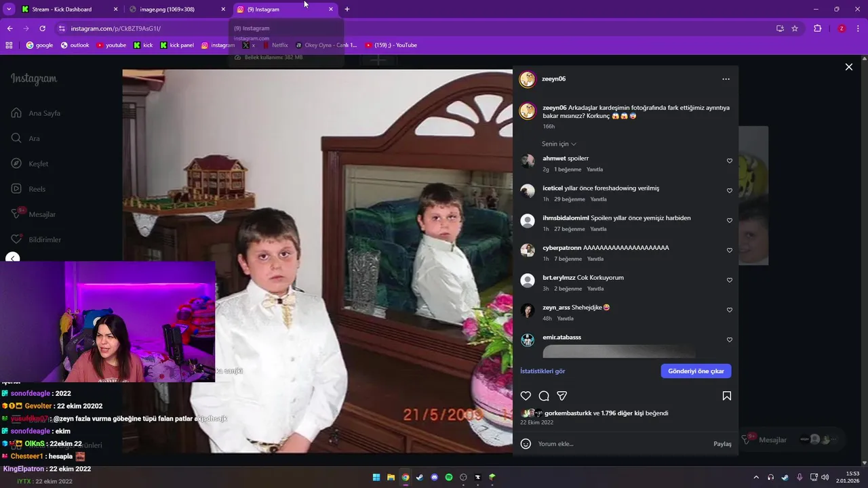868x488 pixels.
Task: Open Ana Sayfa in Instagram sidebar
Action: (x=36, y=113)
